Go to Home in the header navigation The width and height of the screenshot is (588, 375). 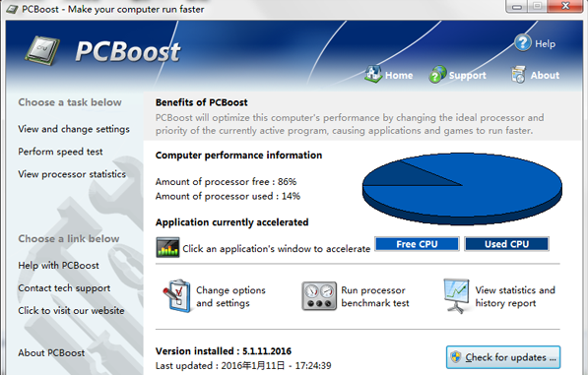tap(399, 76)
